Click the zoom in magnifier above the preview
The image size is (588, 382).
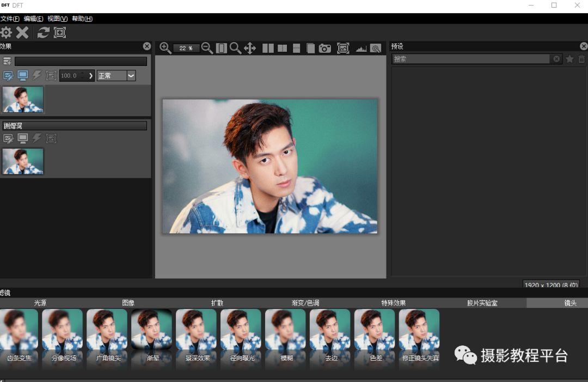point(166,48)
